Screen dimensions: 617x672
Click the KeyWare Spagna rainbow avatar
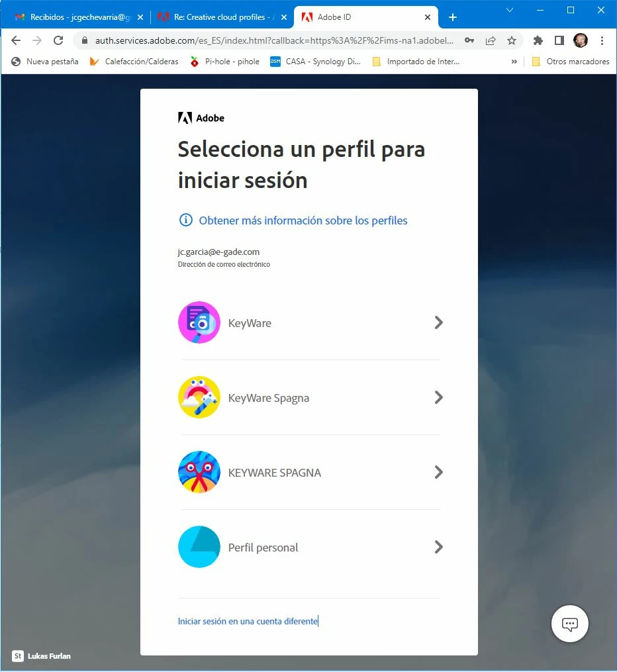pyautogui.click(x=199, y=397)
